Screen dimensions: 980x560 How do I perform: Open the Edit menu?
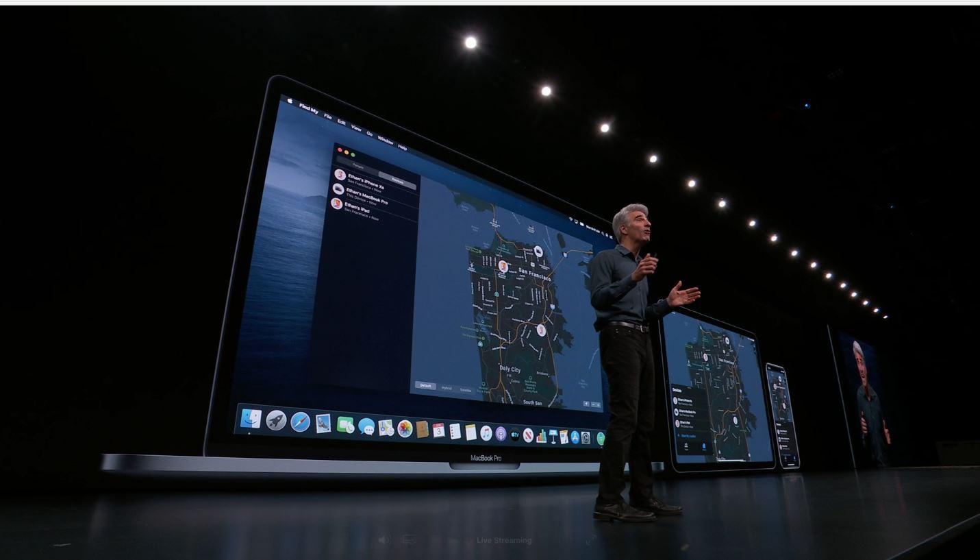[342, 122]
